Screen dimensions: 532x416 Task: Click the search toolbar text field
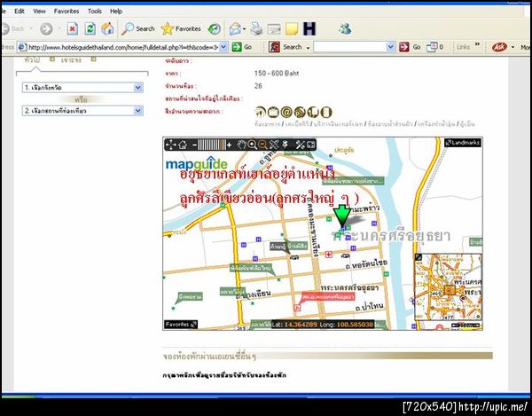[350, 47]
